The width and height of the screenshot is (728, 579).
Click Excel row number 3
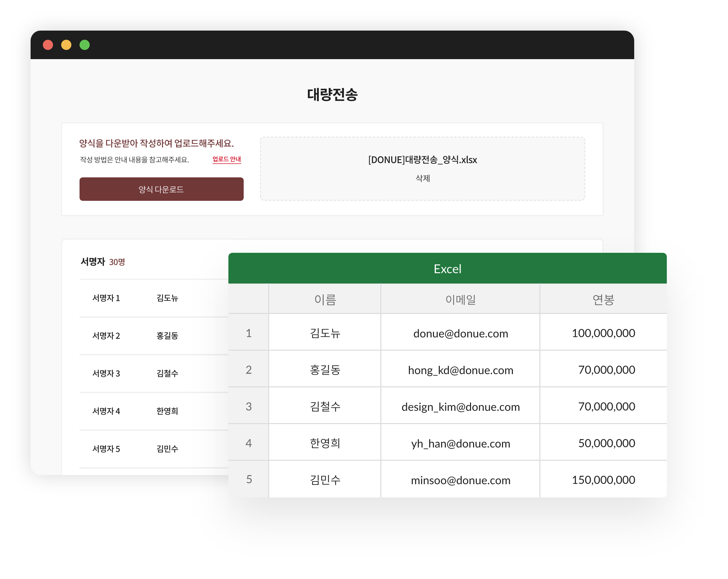pos(249,406)
